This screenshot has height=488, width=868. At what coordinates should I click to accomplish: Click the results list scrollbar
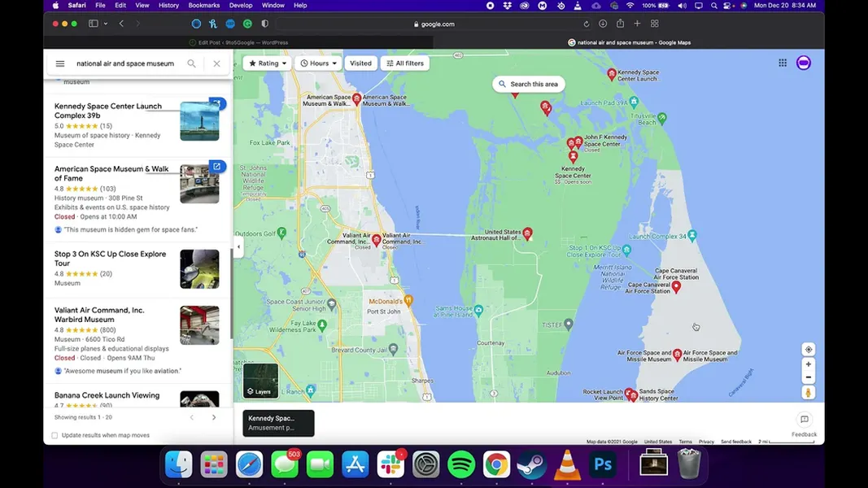(231, 294)
